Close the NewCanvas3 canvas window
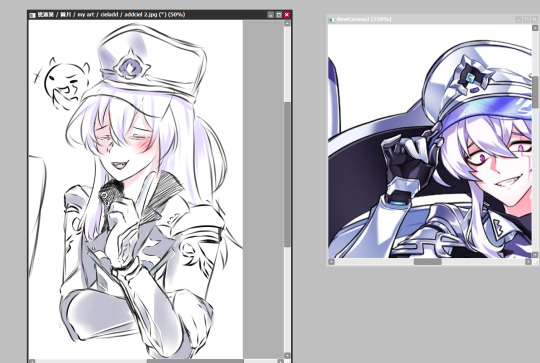The width and height of the screenshot is (540, 363). tap(534, 19)
